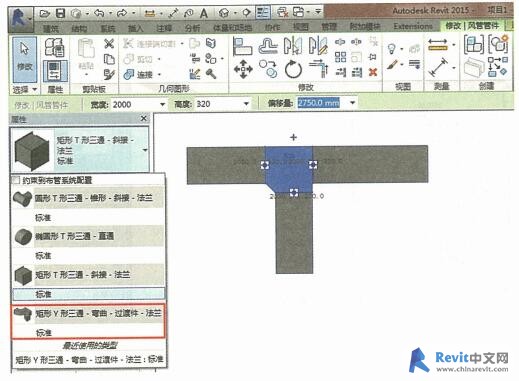Image resolution: width=519 pixels, height=381 pixels.
Task: Expand the type selector dropdown arrow
Action: pyautogui.click(x=145, y=150)
